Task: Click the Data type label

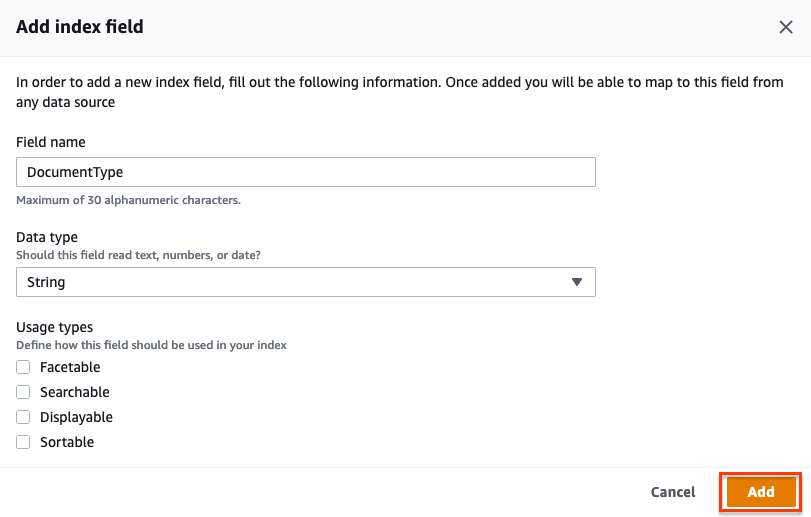Action: point(47,237)
